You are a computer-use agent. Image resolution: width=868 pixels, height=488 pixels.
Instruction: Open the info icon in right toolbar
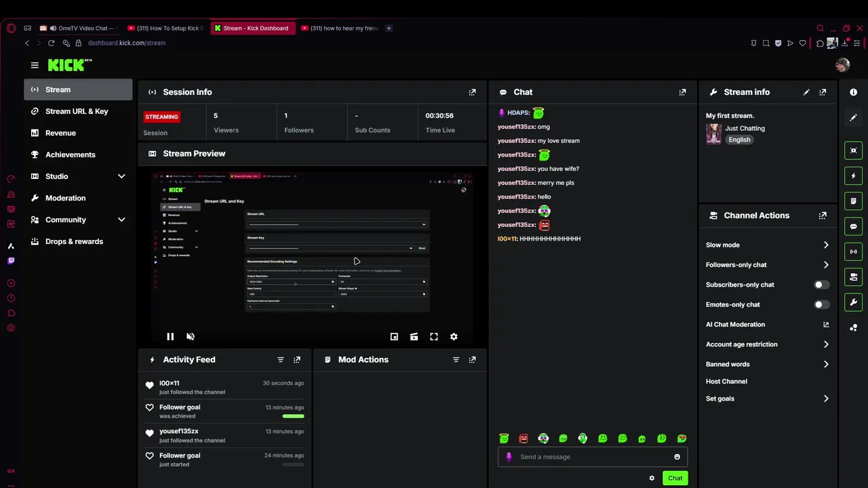click(x=854, y=92)
